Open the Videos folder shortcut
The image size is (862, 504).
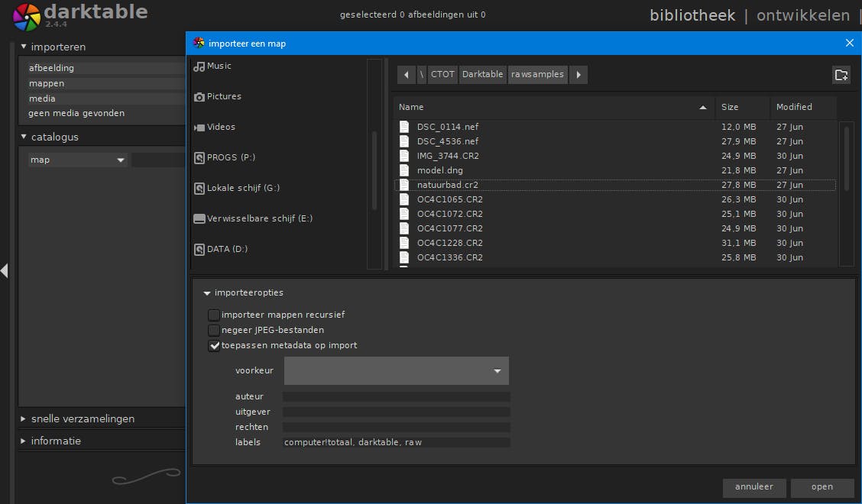(220, 128)
